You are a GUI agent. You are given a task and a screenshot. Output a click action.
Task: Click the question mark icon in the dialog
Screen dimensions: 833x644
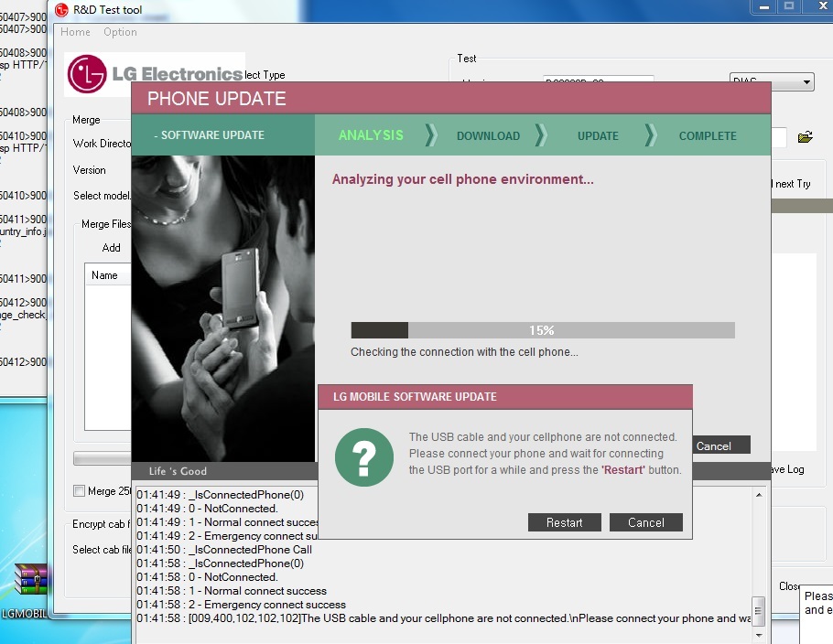pyautogui.click(x=364, y=457)
